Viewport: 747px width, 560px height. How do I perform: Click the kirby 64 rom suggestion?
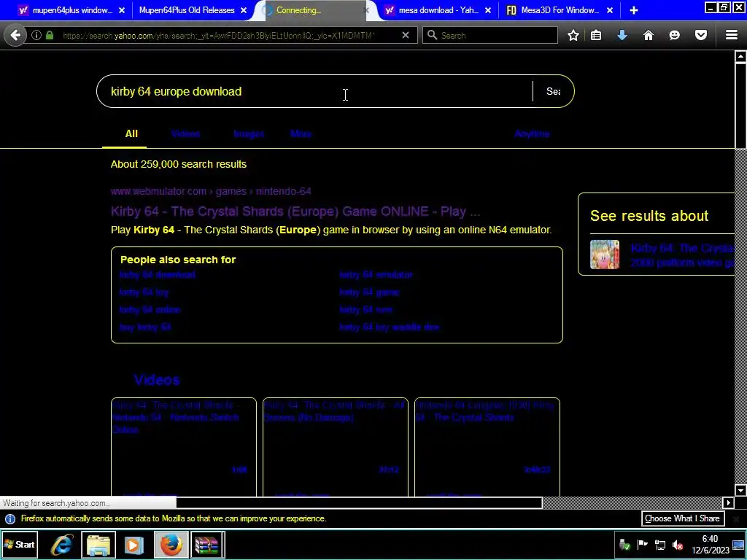pyautogui.click(x=365, y=309)
